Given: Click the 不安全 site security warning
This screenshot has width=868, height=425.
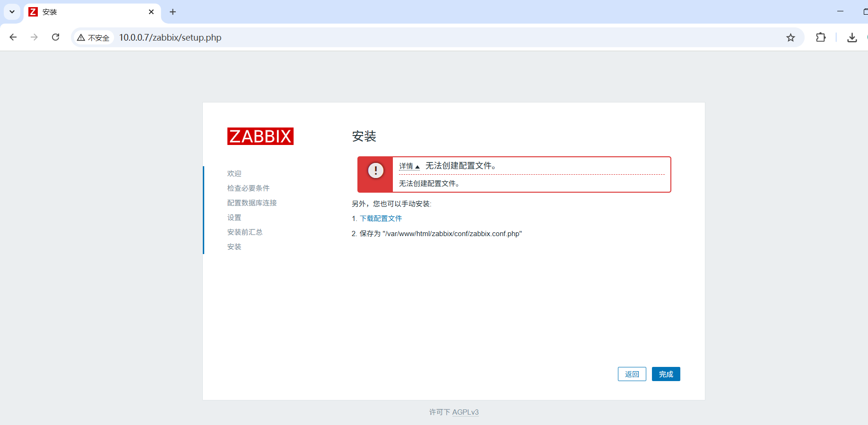Looking at the screenshot, I should (94, 38).
